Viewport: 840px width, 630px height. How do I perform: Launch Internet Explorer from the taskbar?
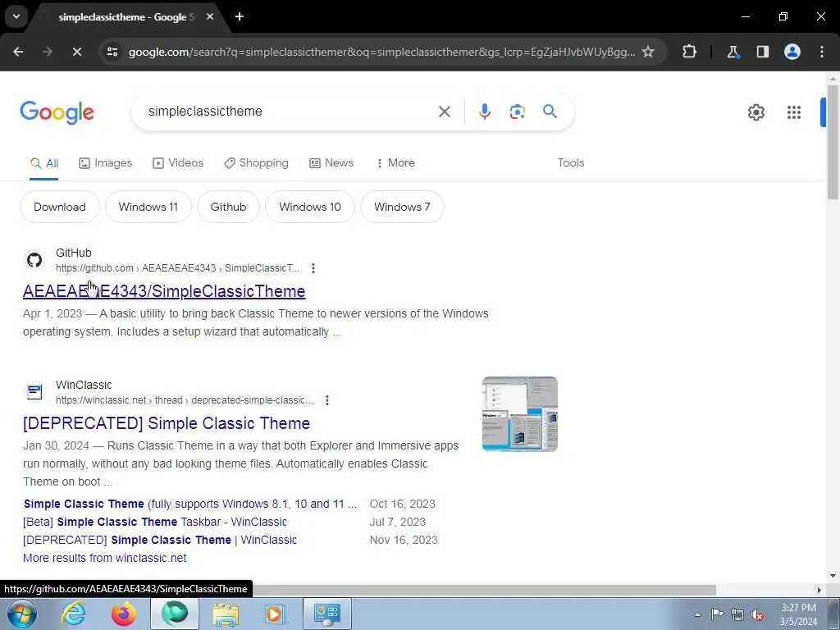click(73, 614)
